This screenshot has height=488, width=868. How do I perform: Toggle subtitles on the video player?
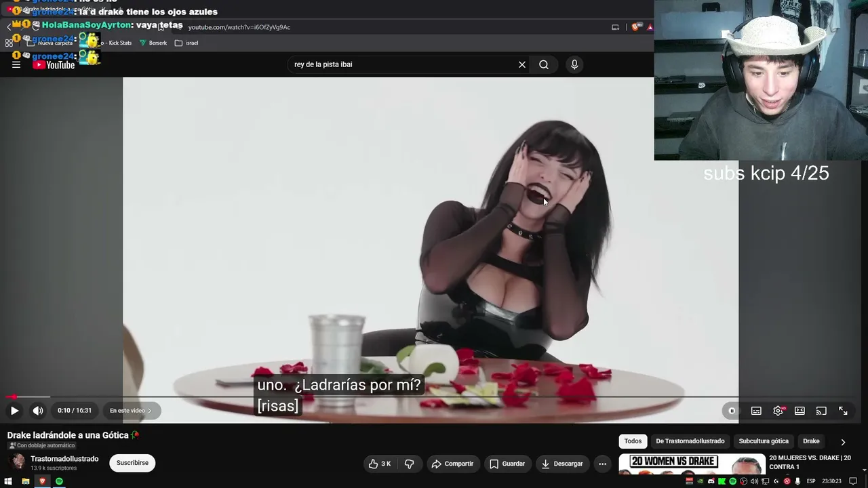756,411
